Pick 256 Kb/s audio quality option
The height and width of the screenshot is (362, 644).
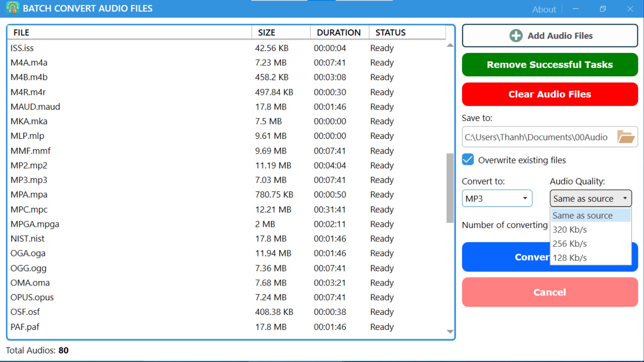[591, 244]
